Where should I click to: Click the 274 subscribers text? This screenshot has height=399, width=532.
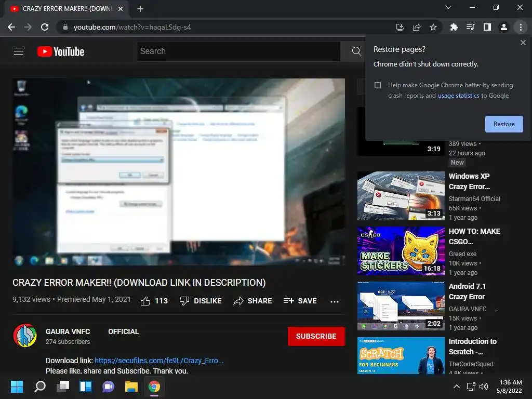(68, 342)
